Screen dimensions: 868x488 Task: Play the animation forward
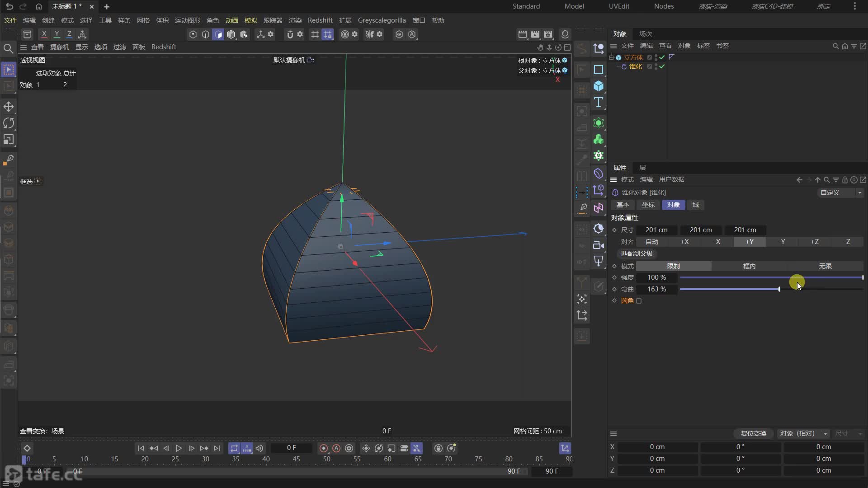[179, 448]
